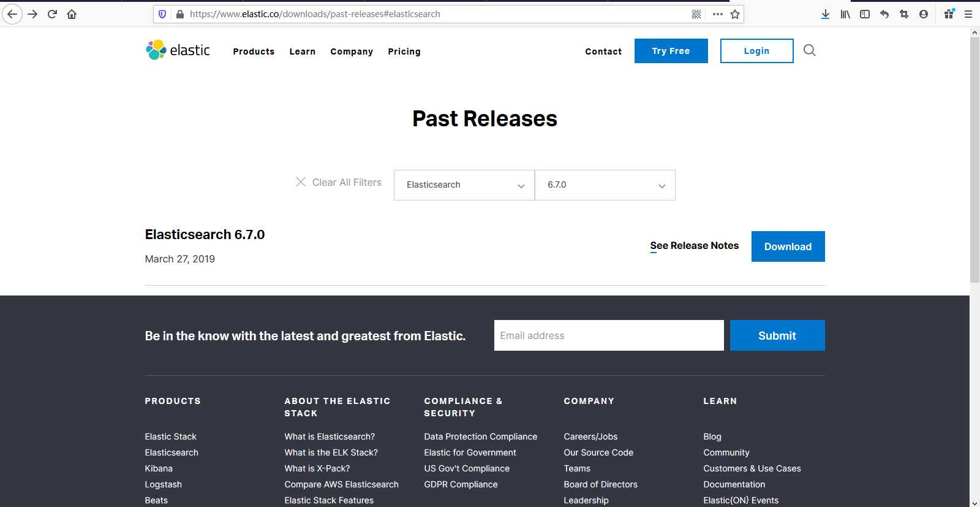Open What is X-Pack? link
980x507 pixels.
[x=317, y=468]
